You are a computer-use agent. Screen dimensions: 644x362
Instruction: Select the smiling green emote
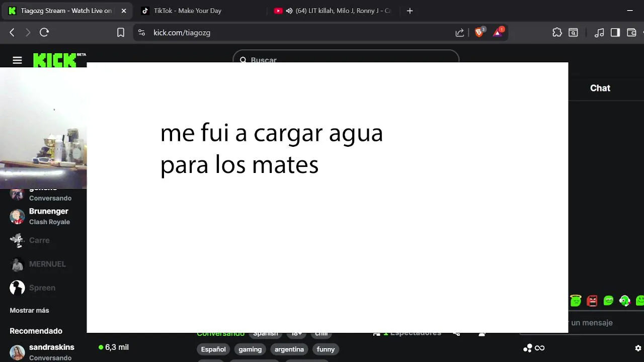(x=608, y=301)
